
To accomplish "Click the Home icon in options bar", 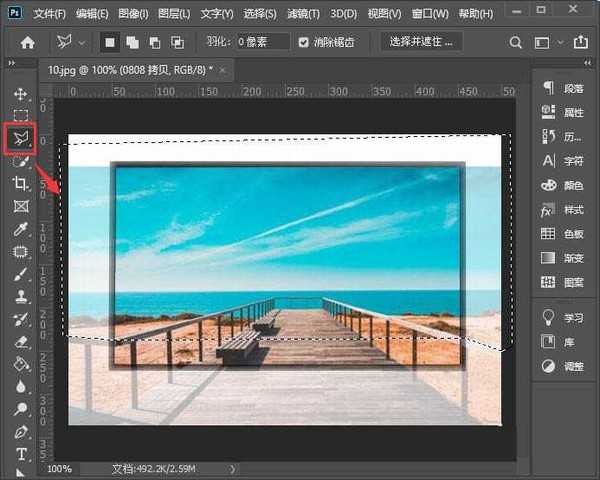I will click(x=27, y=43).
